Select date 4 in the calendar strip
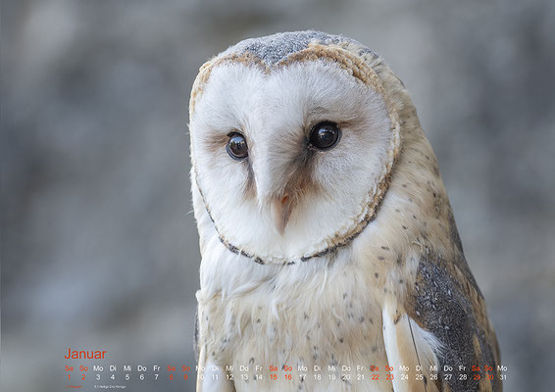 [113, 377]
